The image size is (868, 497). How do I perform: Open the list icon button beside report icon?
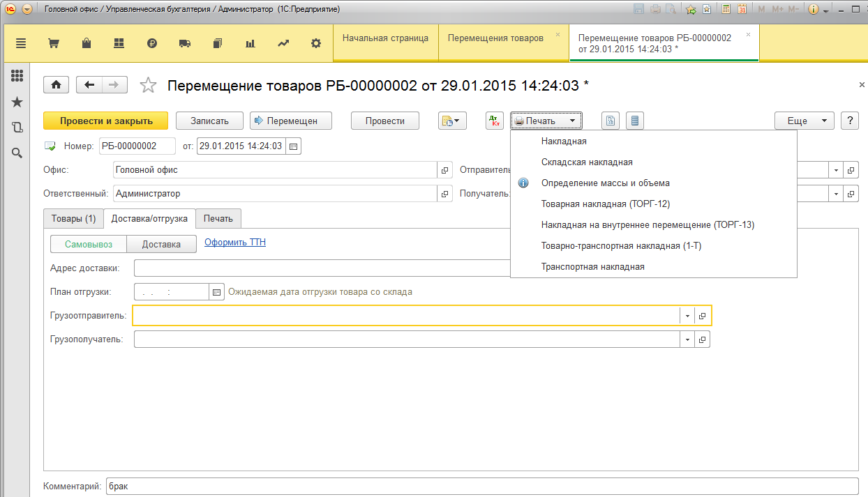click(634, 121)
